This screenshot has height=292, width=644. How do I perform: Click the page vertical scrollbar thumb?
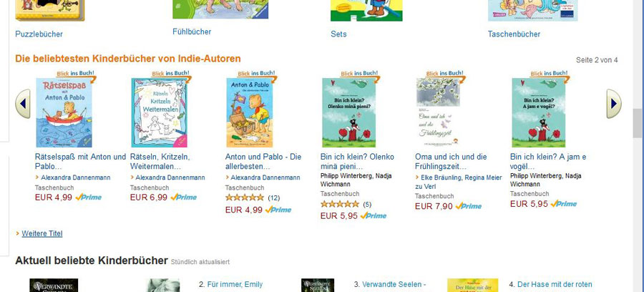(637, 123)
